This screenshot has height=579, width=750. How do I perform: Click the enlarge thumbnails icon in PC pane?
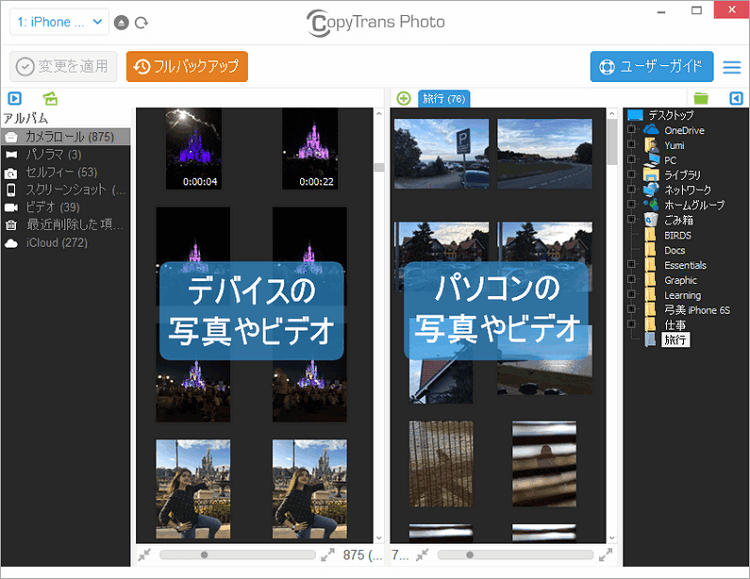[x=606, y=555]
